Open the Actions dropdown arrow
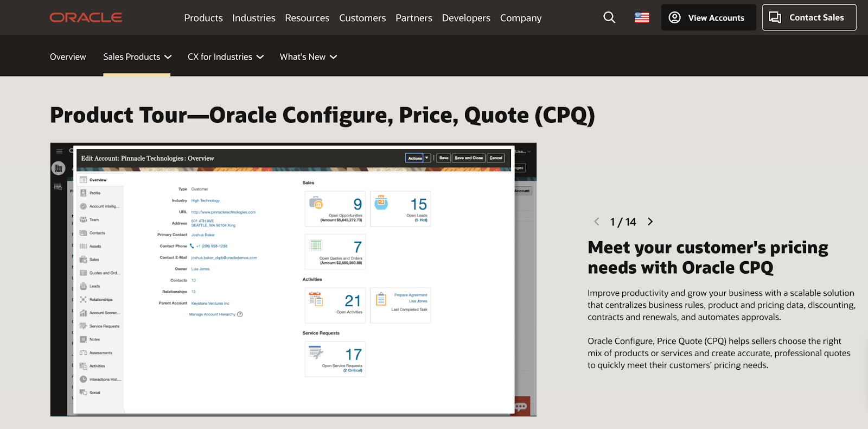Viewport: 868px width, 429px height. (427, 158)
